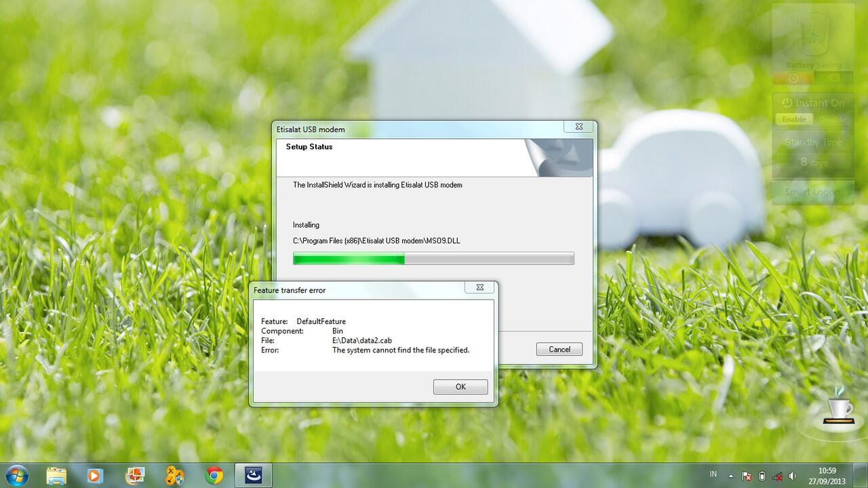Viewport: 868px width, 488px height.
Task: Launch Google Chrome from taskbar
Action: click(214, 475)
